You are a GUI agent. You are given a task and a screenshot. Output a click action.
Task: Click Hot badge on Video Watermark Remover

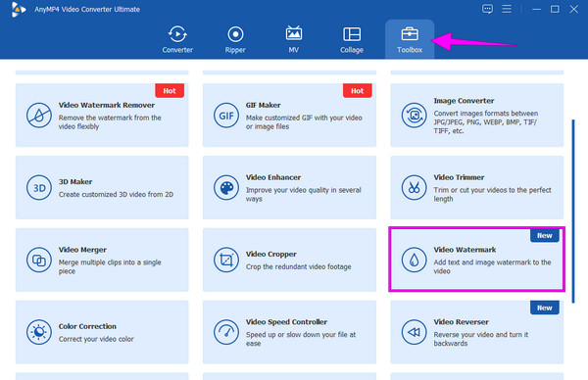170,91
